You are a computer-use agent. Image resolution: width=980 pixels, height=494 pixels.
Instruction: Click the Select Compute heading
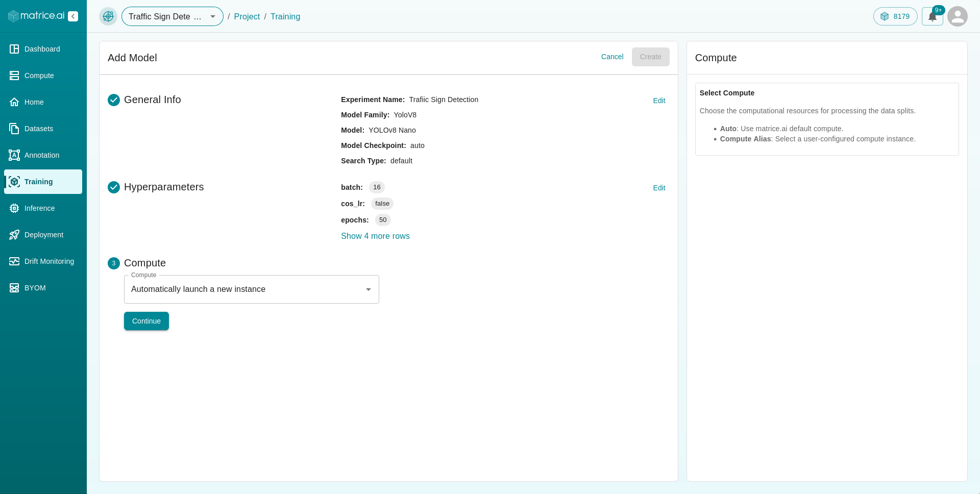tap(727, 93)
